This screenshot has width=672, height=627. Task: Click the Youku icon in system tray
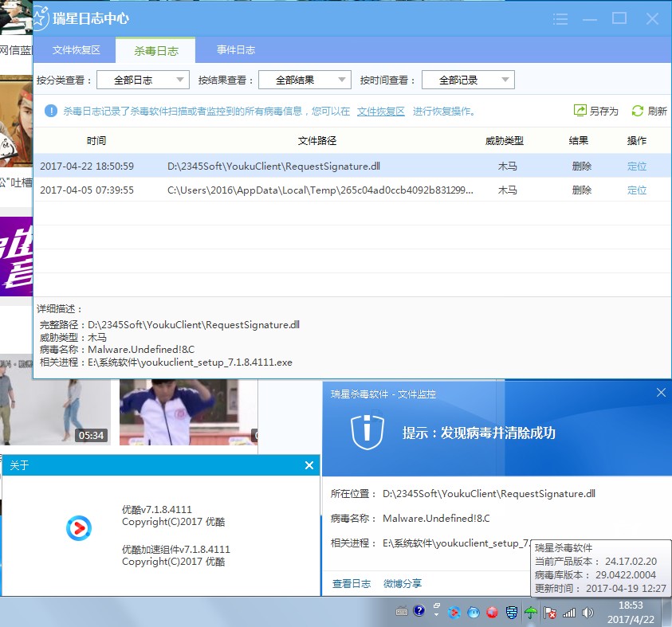(454, 613)
